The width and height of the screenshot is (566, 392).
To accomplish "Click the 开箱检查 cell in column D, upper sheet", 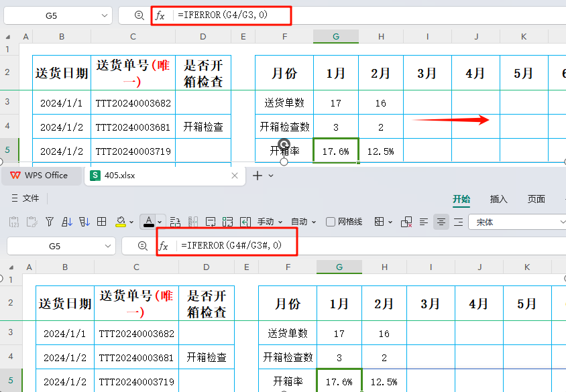I will 203,127.
